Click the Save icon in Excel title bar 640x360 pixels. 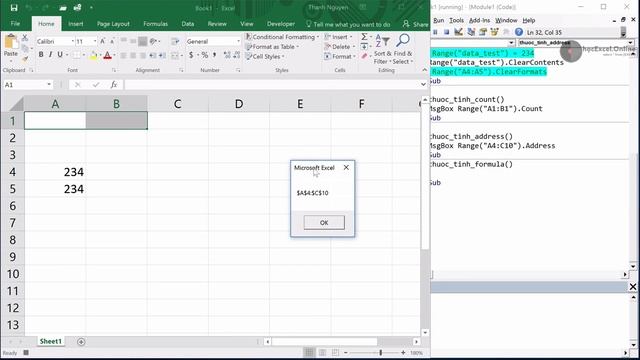tap(14, 8)
